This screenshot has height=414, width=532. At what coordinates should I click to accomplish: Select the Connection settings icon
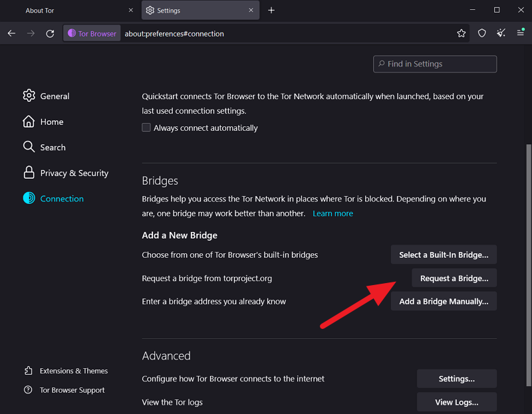point(29,198)
